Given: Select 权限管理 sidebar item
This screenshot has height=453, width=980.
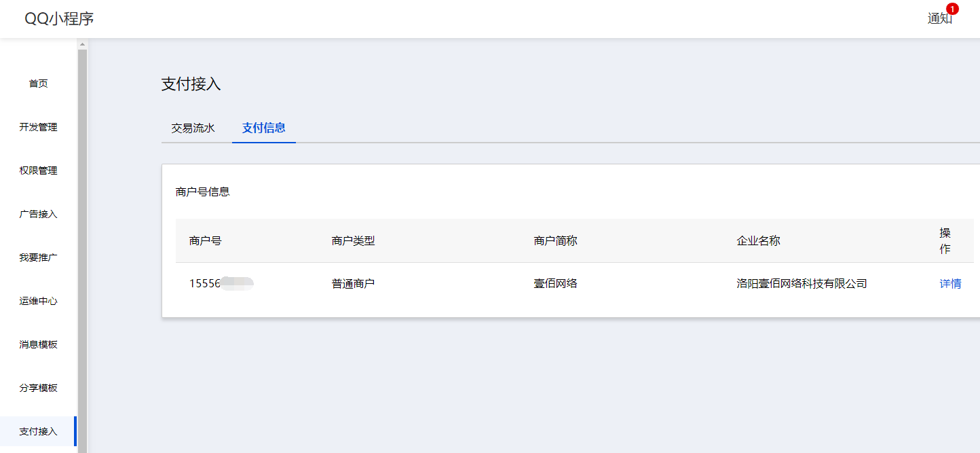Looking at the screenshot, I should (x=38, y=170).
